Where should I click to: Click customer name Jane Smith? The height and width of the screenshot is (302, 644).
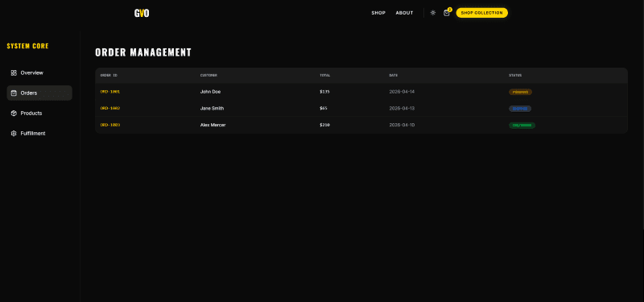pos(212,108)
